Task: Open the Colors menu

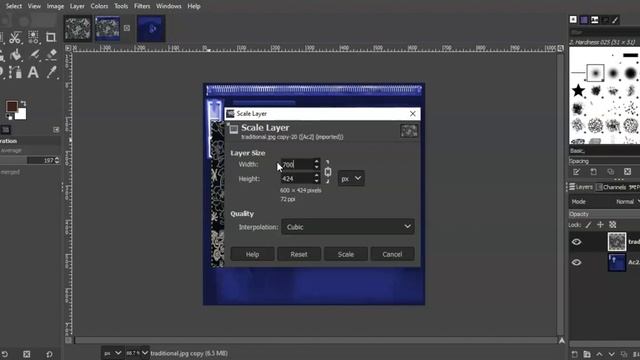Action: coord(99,6)
